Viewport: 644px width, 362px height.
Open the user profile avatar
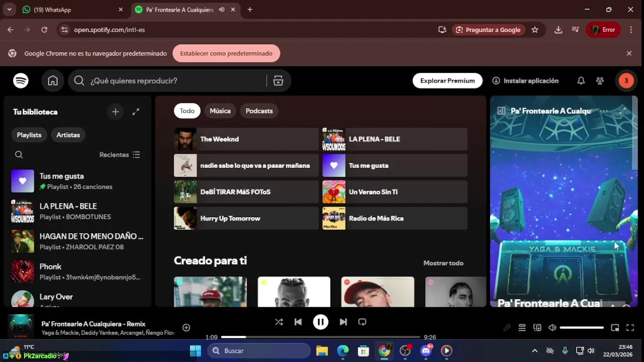(x=626, y=80)
